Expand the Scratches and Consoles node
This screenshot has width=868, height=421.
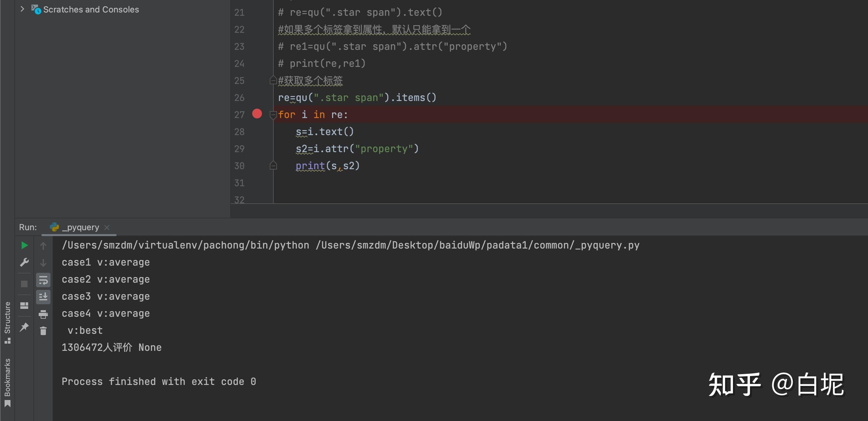tap(22, 9)
